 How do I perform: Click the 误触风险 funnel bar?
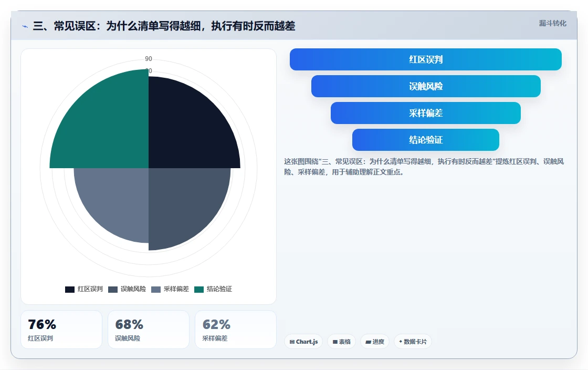[426, 86]
